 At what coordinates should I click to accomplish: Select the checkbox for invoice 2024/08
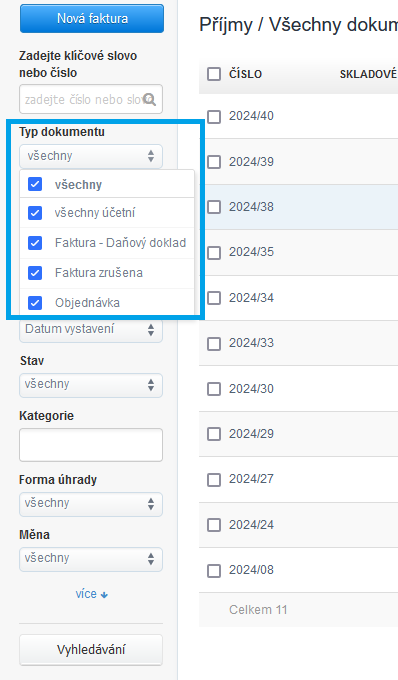(214, 570)
